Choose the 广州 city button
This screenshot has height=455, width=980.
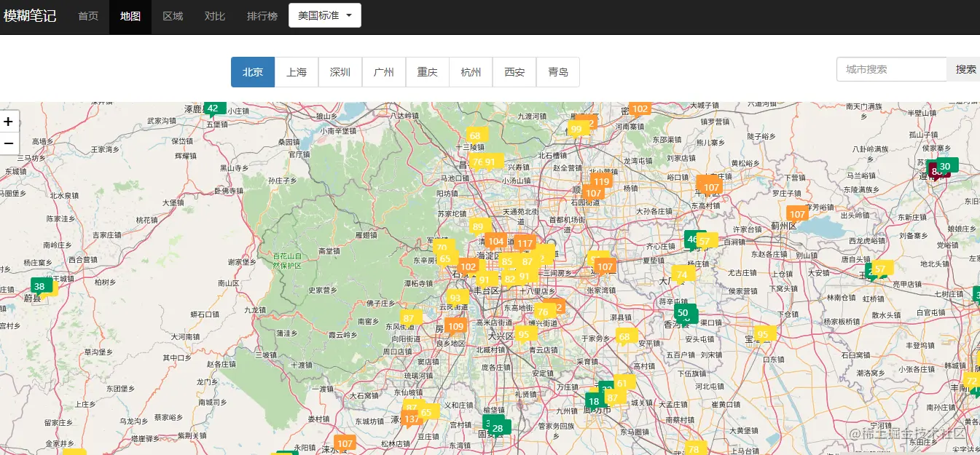(x=384, y=72)
